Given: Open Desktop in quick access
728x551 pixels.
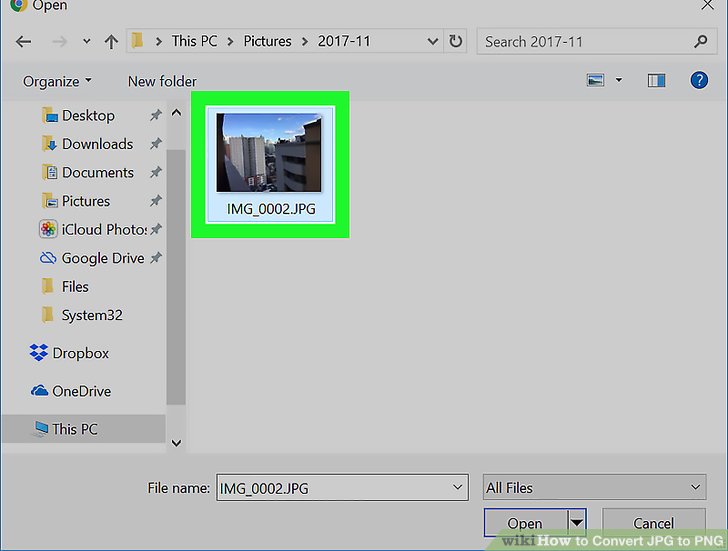Looking at the screenshot, I should tap(88, 116).
